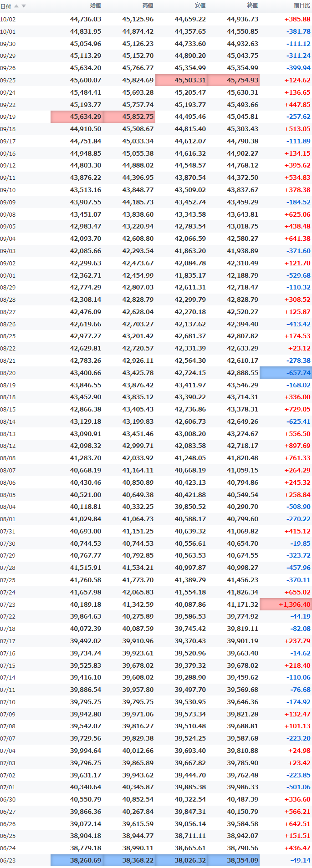
Task: Select the date cell 06/30
Action: tap(8, 799)
